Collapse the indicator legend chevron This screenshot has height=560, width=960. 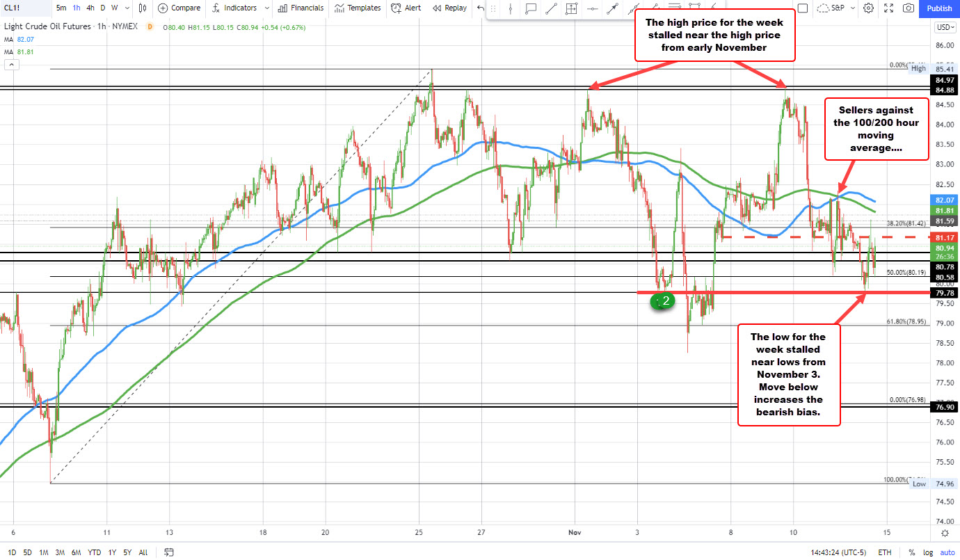point(10,65)
